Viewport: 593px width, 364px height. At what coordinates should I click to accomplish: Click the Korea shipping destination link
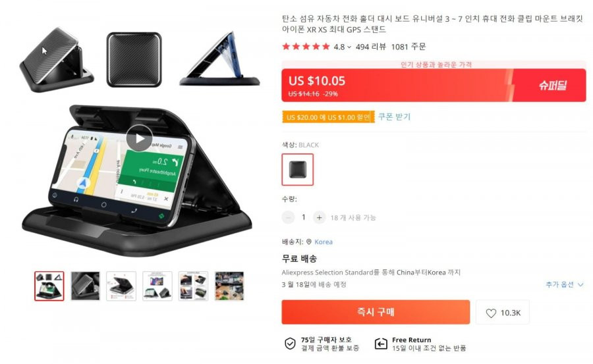pyautogui.click(x=324, y=242)
